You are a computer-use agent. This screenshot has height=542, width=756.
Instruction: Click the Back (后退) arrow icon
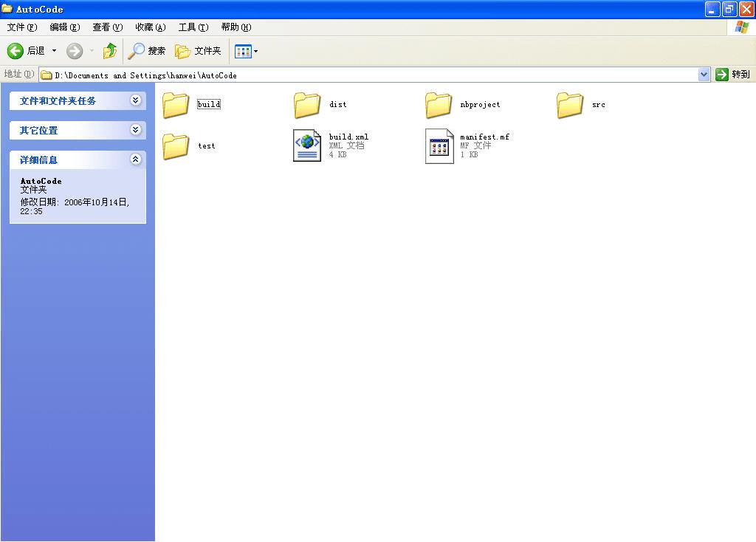(x=15, y=51)
